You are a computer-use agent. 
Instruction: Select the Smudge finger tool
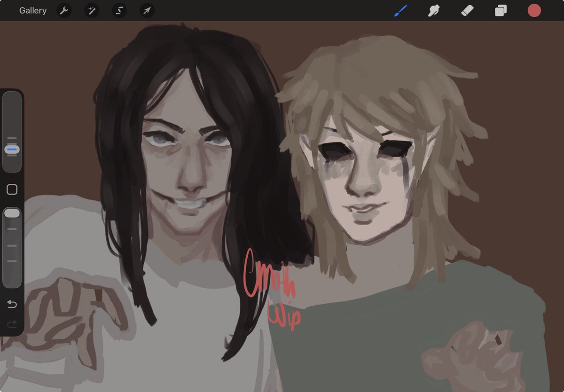coord(434,10)
